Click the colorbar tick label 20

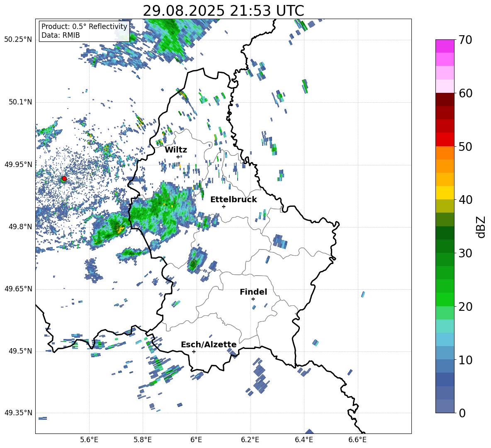tap(465, 307)
